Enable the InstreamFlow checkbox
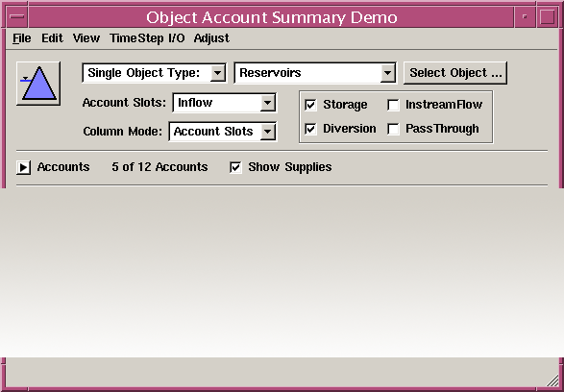This screenshot has height=392, width=564. 393,105
